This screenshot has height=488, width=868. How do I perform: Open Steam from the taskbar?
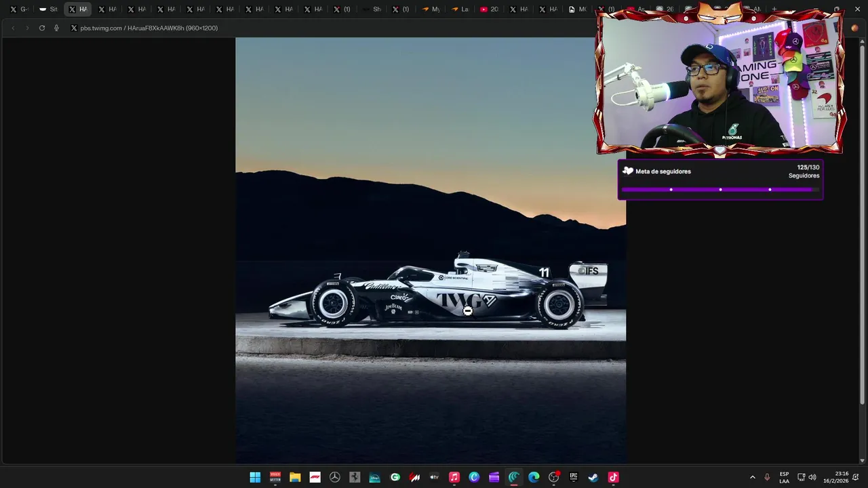593,477
